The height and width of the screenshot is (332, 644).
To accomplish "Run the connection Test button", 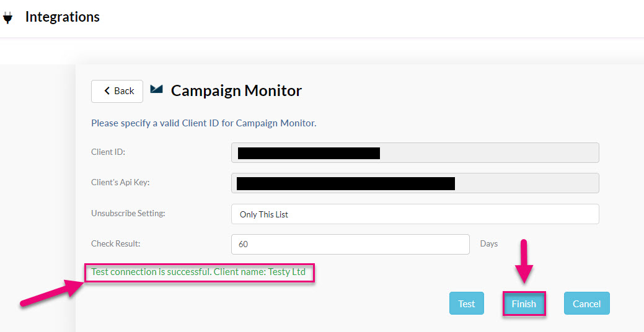I will (467, 304).
